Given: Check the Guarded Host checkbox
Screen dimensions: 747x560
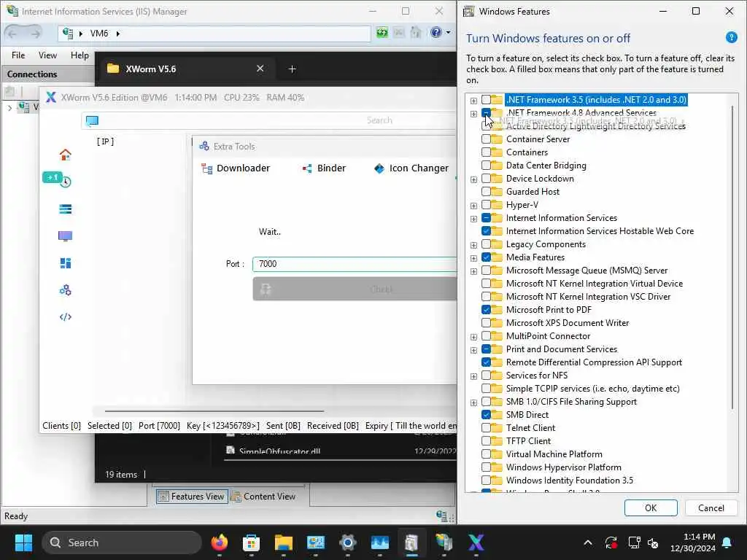Looking at the screenshot, I should pos(486,192).
